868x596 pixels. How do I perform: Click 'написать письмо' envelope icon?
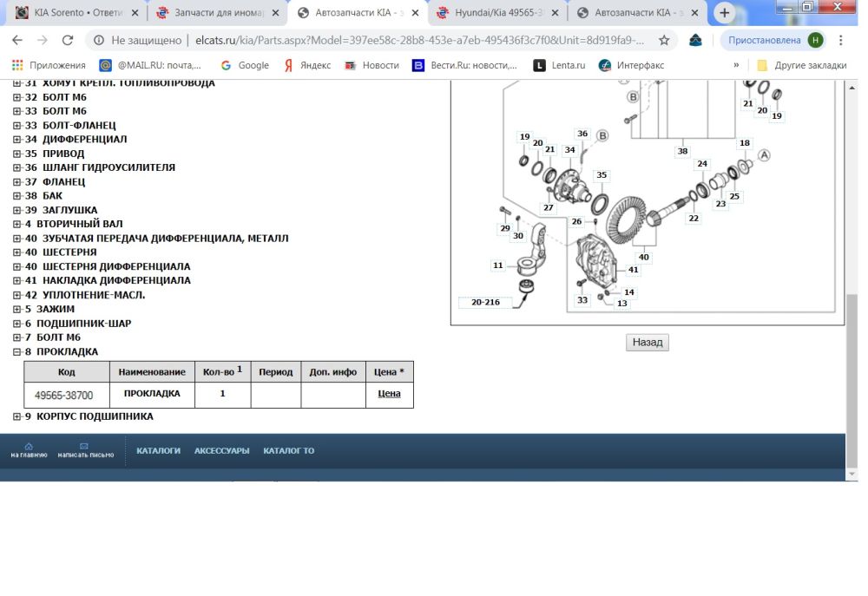pyautogui.click(x=85, y=447)
